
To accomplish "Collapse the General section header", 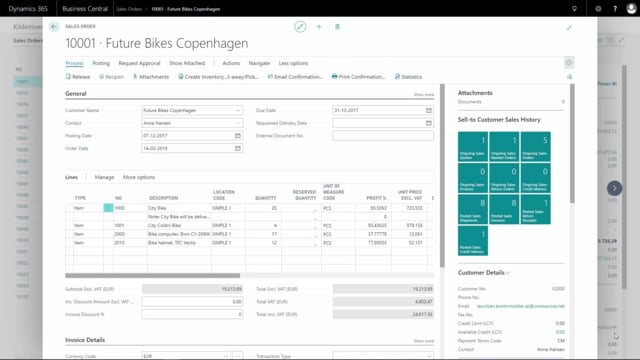I will pos(76,93).
